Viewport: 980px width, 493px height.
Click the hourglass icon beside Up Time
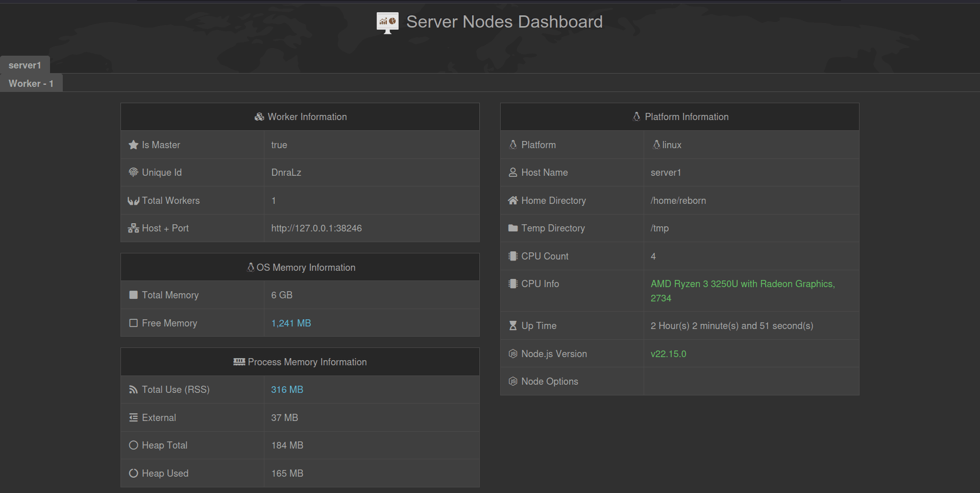point(513,326)
